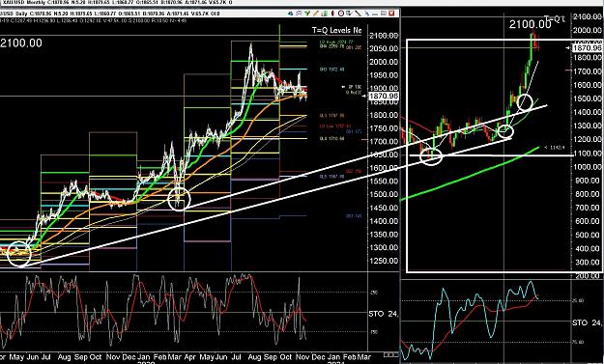The height and width of the screenshot is (364, 604).
Task: Click the 1250.00 level on daily price axis
Action: click(x=384, y=261)
